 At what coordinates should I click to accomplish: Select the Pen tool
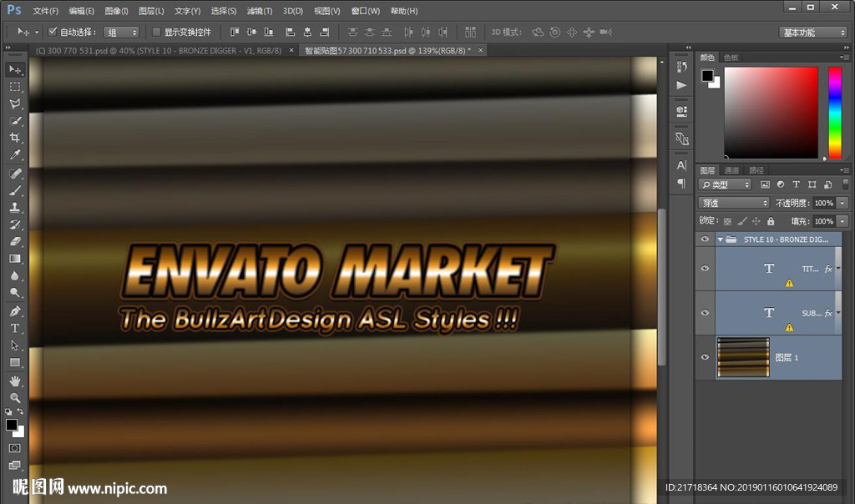click(x=15, y=311)
